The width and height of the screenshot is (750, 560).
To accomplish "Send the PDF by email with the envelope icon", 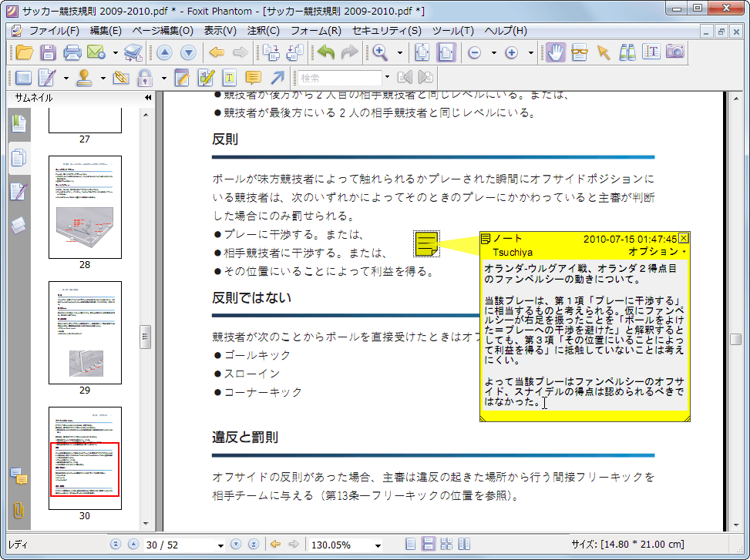I will tap(96, 52).
